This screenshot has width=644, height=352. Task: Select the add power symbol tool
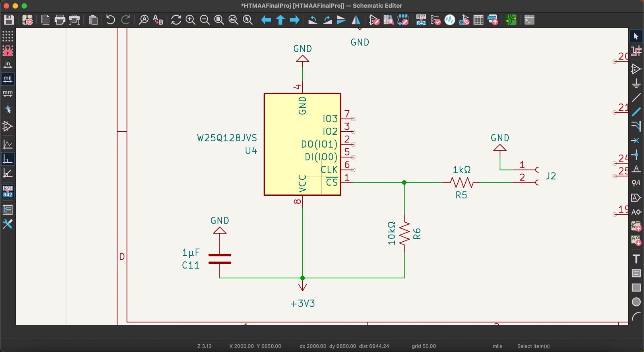[x=636, y=84]
